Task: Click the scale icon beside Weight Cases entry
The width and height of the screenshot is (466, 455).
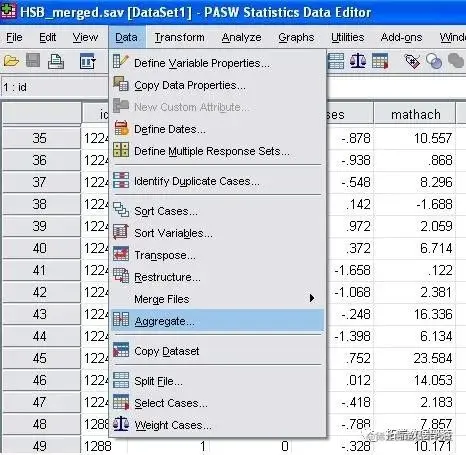Action: (121, 424)
